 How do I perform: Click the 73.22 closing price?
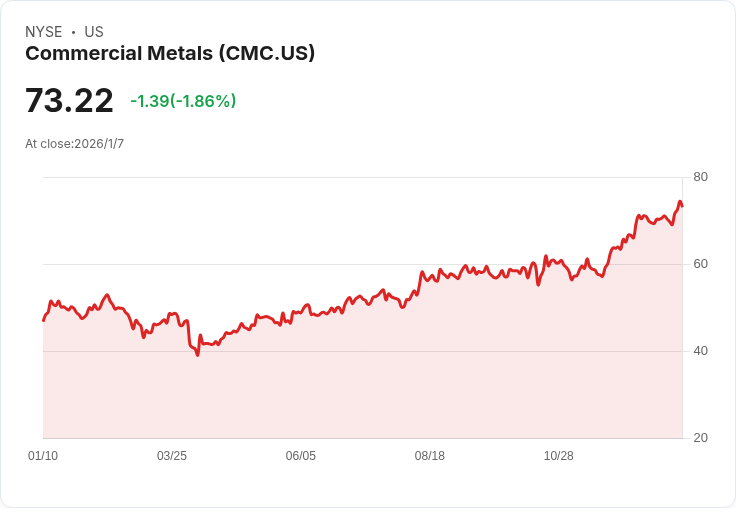pyautogui.click(x=69, y=101)
